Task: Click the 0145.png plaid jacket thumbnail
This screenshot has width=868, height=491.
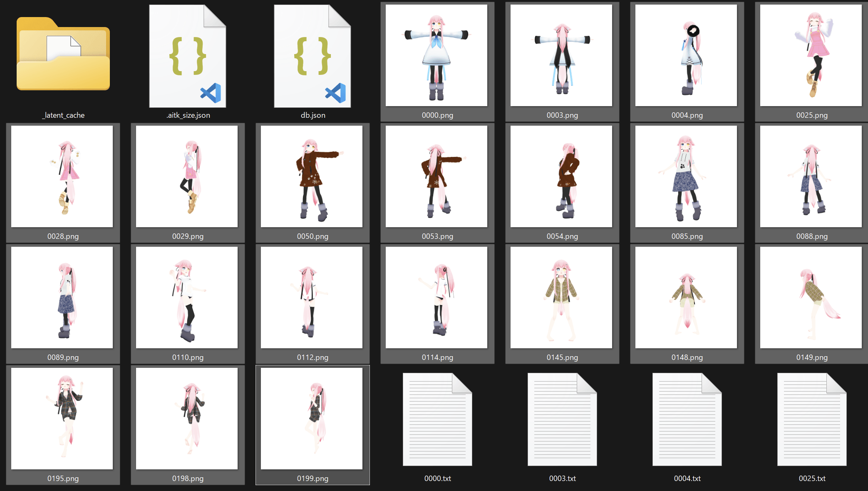Action: click(x=561, y=298)
